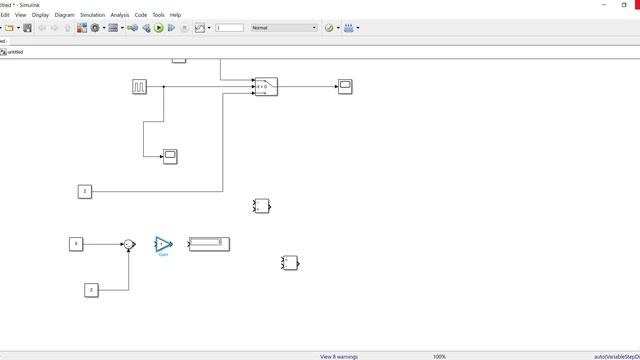Expand the Model Explorer dropdown arrow
Image resolution: width=640 pixels, height=360 pixels.
click(x=122, y=28)
